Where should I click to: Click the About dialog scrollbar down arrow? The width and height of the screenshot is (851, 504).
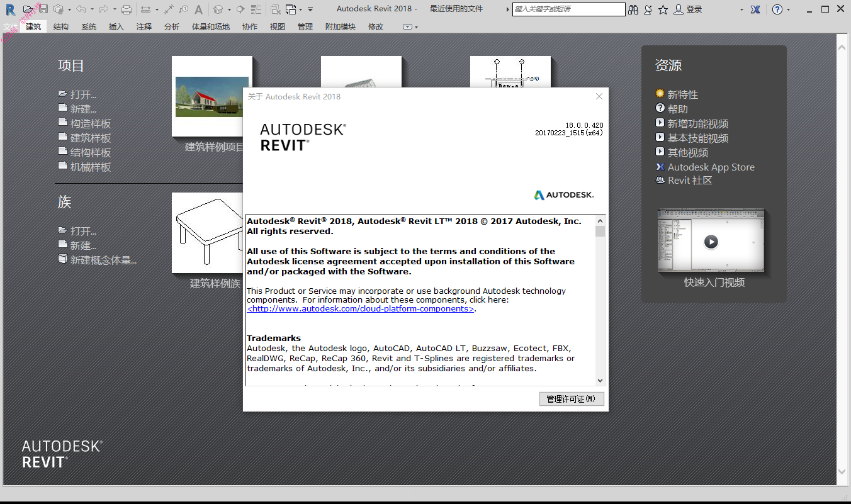coord(600,380)
